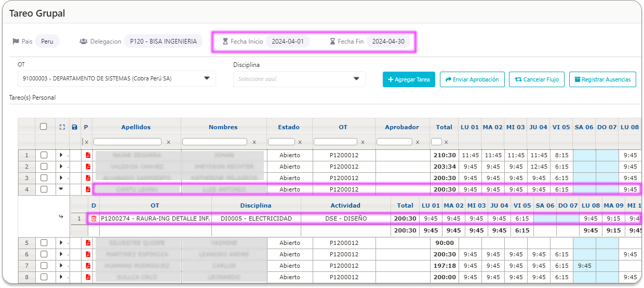Expand row 7 detail arrow

point(61,266)
